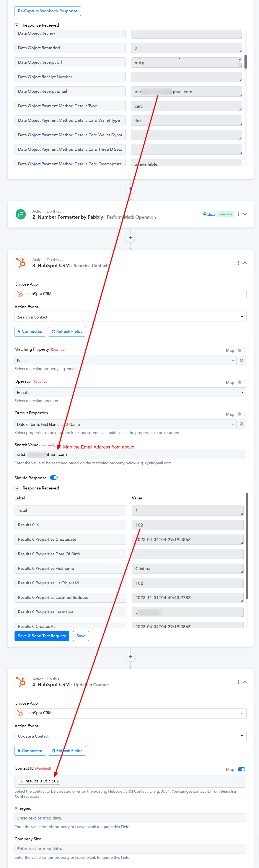Open the Operator Equals dropdown

click(130, 392)
